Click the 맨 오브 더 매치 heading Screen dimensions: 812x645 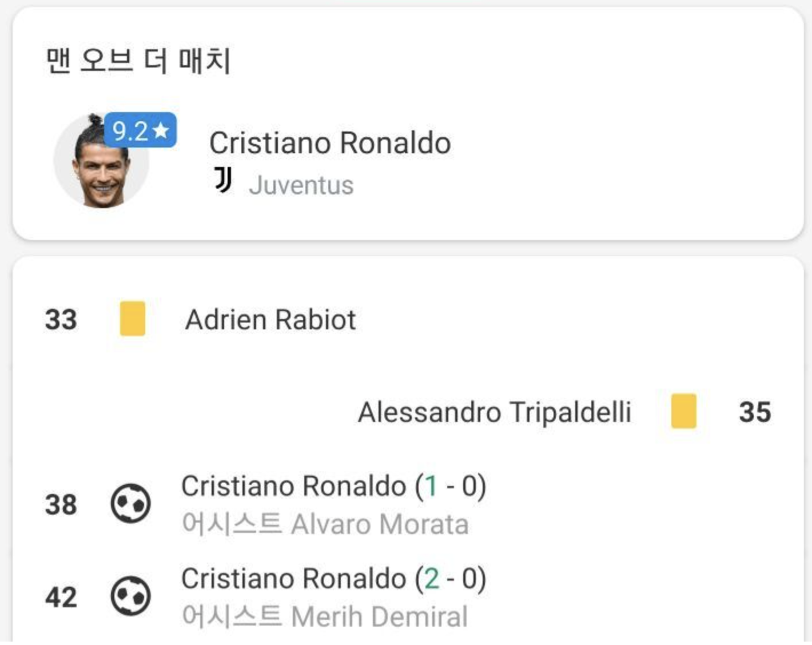coord(138,61)
